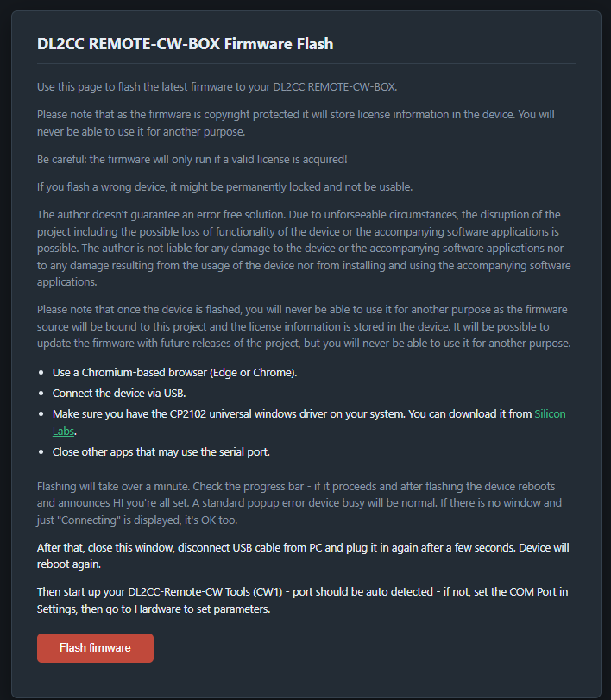Click the bullet dot before 'Close other apps'

[41, 452]
